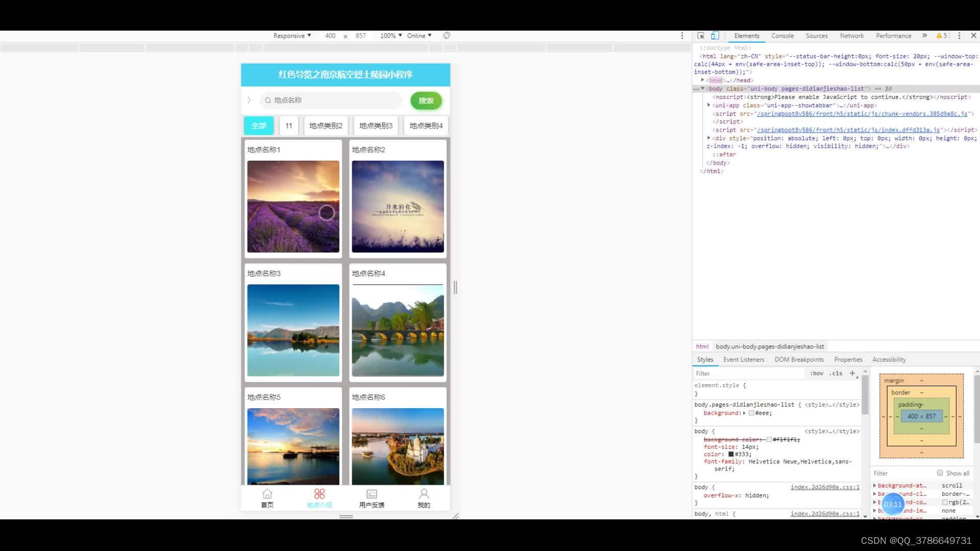The width and height of the screenshot is (980, 551).
Task: Open the Responsive device dropdown
Action: click(292, 36)
